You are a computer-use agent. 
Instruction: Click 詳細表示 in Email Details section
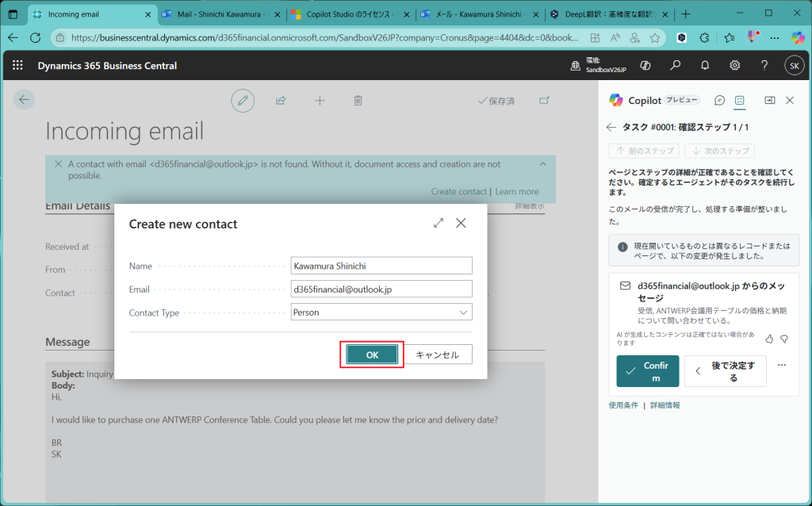[x=530, y=206]
